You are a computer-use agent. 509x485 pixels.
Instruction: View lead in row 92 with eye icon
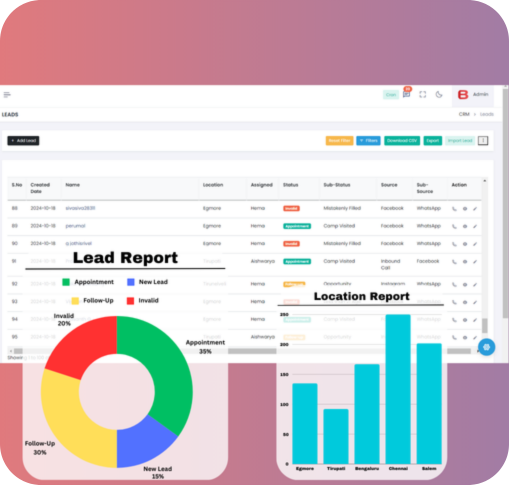click(465, 285)
